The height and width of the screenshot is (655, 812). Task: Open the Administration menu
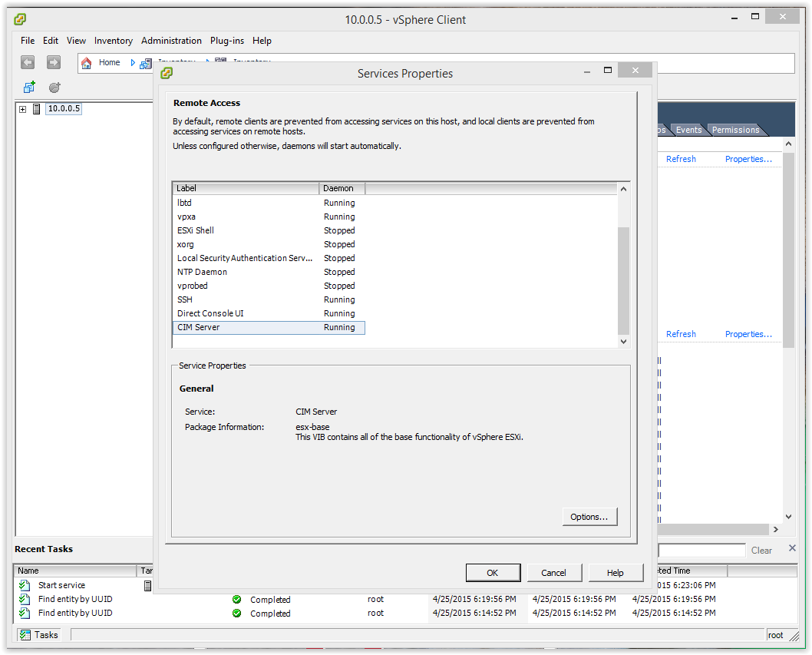171,41
